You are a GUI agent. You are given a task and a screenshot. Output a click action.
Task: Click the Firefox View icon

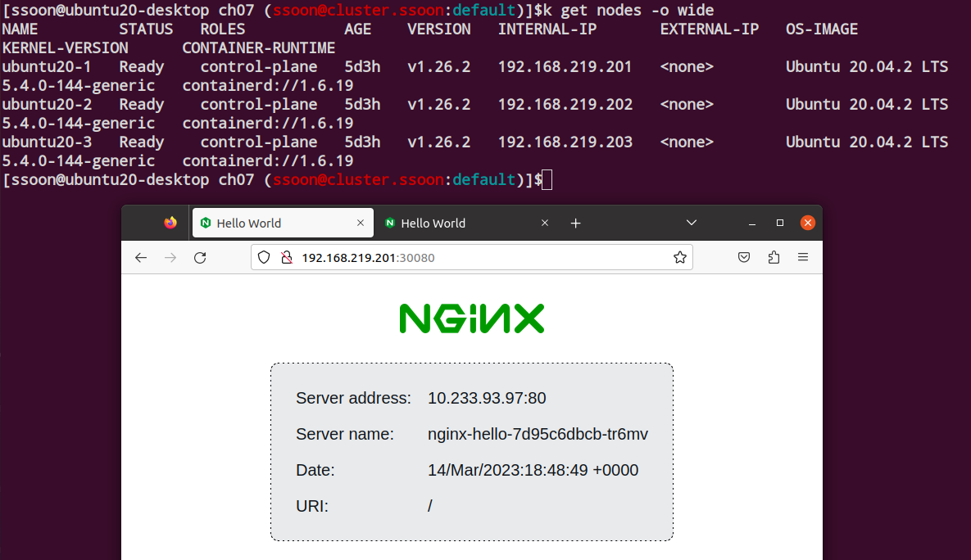pyautogui.click(x=170, y=223)
